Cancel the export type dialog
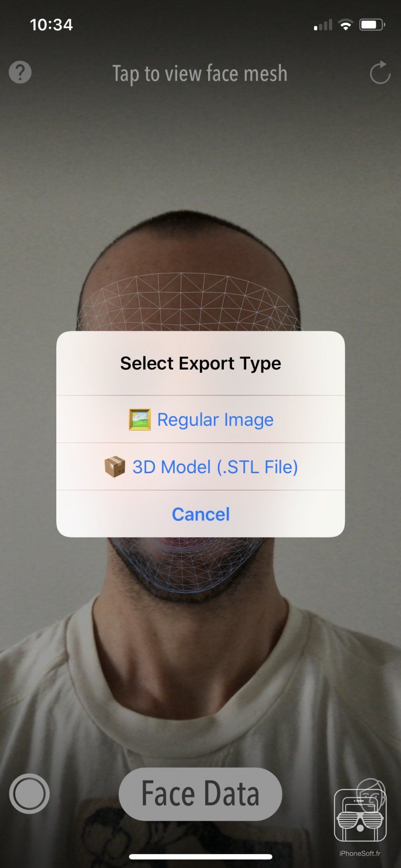The height and width of the screenshot is (868, 401). [x=200, y=514]
